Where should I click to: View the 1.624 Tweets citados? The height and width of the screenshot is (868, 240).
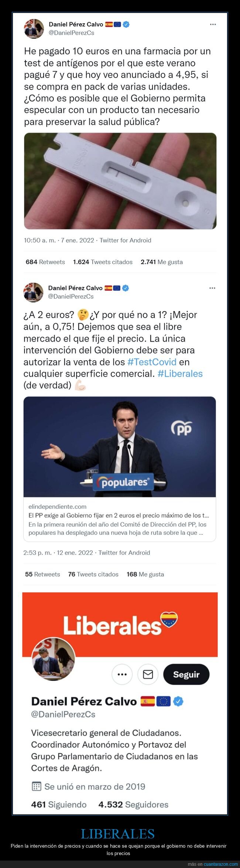pos(103,262)
